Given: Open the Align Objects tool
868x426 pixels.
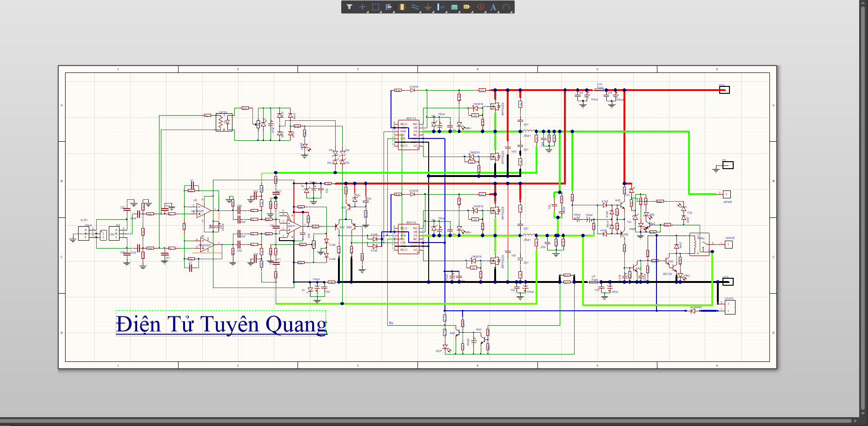Looking at the screenshot, I should (389, 7).
